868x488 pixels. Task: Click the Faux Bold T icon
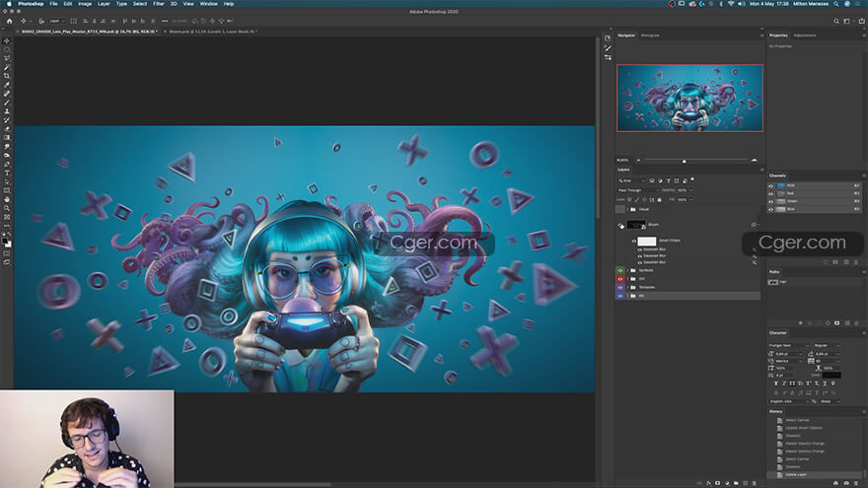point(775,383)
